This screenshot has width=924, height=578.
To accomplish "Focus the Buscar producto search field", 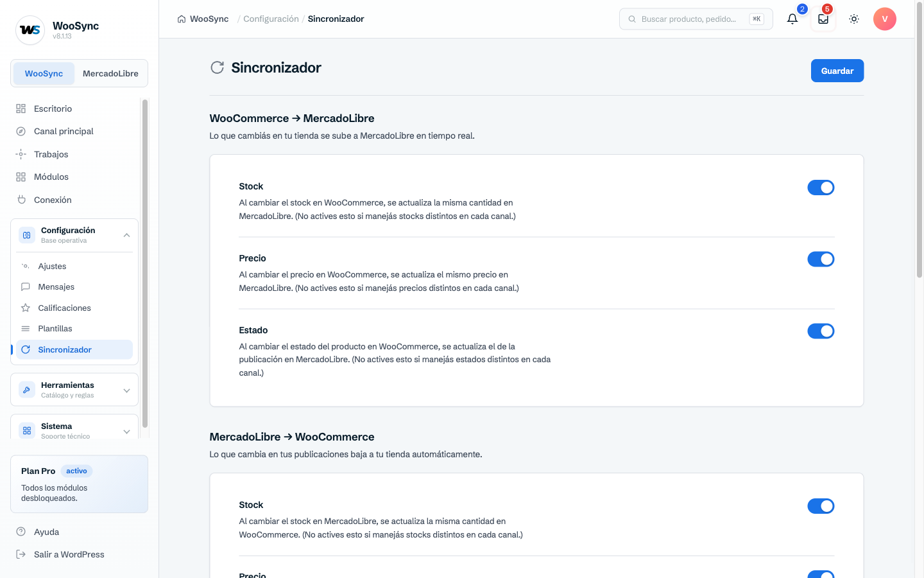I will pyautogui.click(x=696, y=19).
